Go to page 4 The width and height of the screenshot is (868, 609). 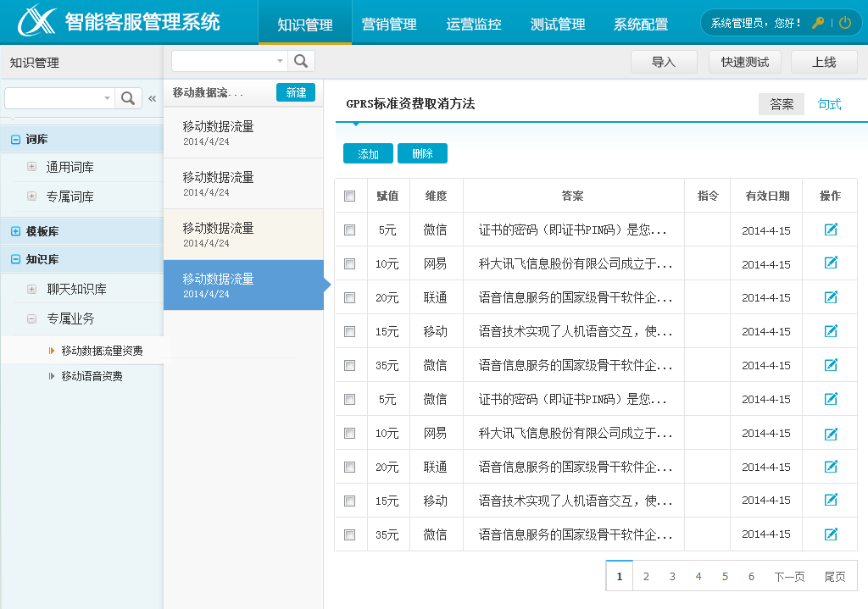coord(698,576)
